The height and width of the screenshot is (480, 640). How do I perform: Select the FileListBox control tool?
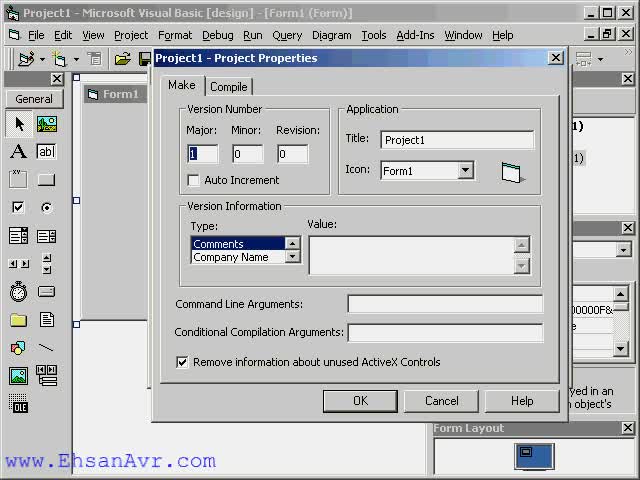tap(47, 319)
